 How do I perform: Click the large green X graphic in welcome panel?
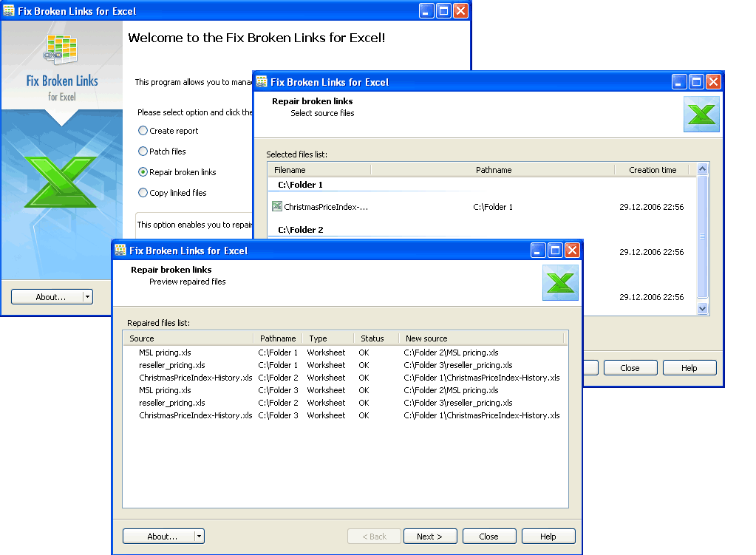coord(61,181)
